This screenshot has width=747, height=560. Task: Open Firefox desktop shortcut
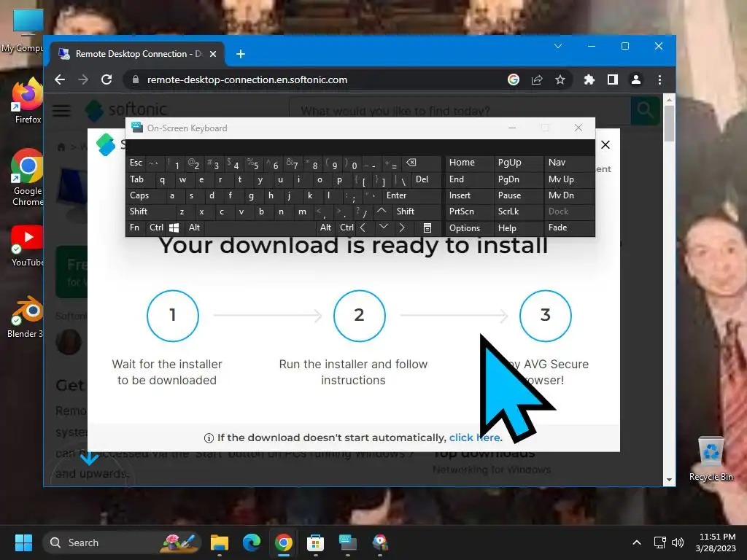(28, 101)
